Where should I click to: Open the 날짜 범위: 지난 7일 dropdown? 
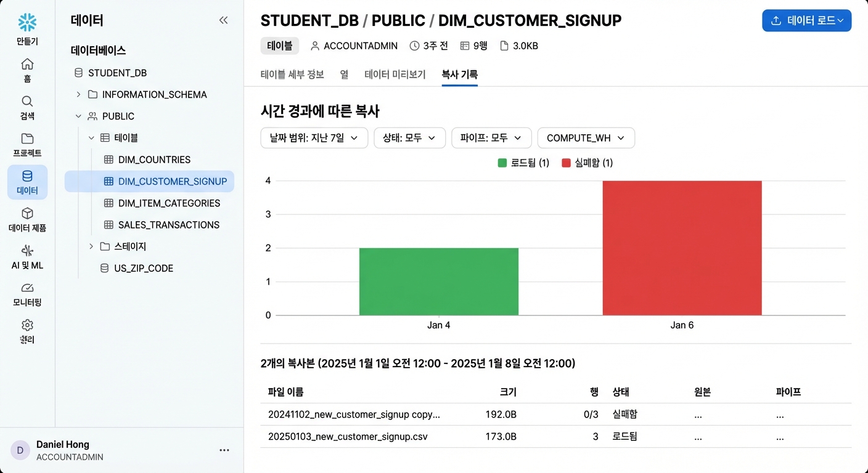[x=314, y=138]
